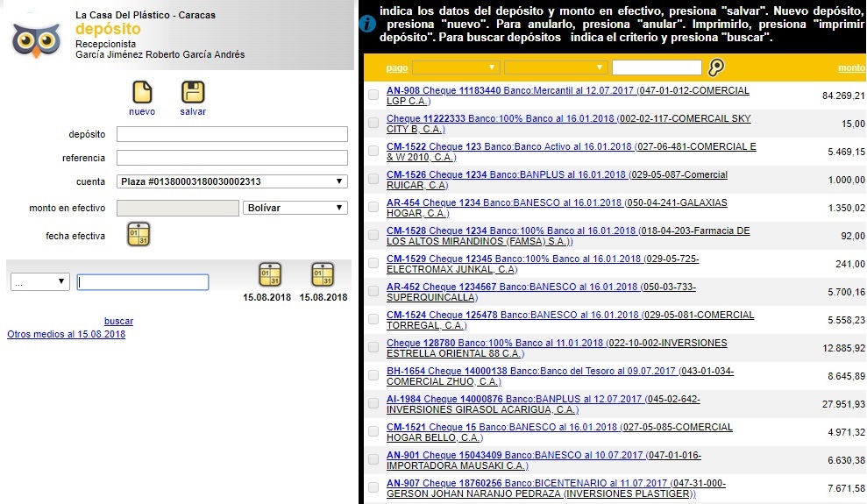867x504 pixels.
Task: Check the box for Cheque 128780
Action: (373, 348)
